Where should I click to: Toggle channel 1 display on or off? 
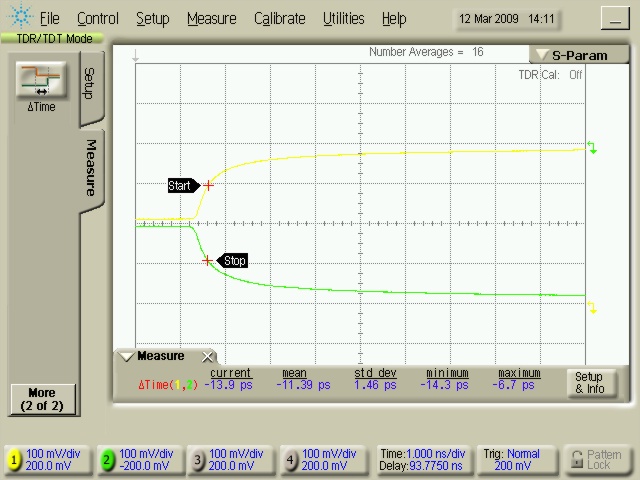[14, 460]
